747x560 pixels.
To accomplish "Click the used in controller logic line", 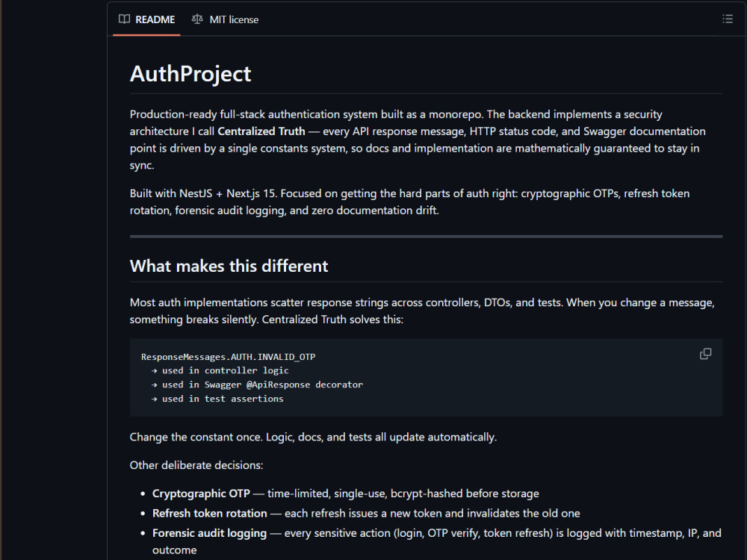I will click(x=220, y=370).
